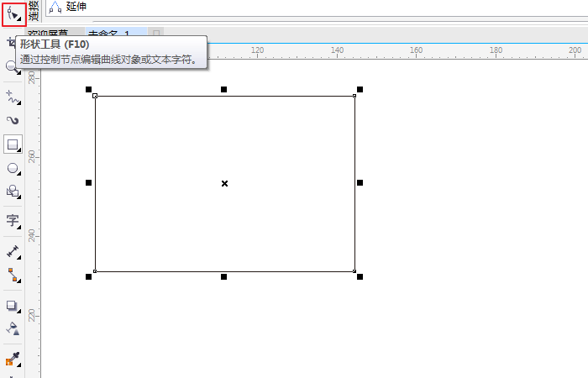
Task: Choose the Parallel Dimension tool
Action: (13, 251)
